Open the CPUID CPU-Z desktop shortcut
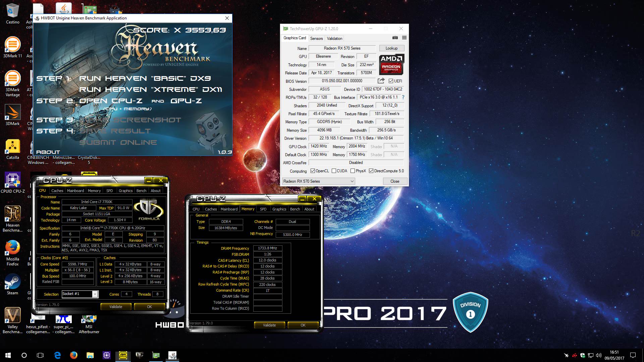 [x=12, y=183]
